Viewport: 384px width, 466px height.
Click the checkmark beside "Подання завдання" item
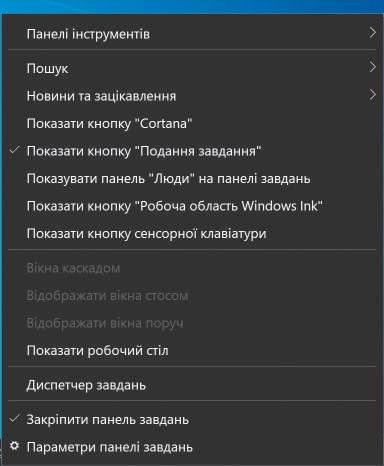[x=14, y=150]
